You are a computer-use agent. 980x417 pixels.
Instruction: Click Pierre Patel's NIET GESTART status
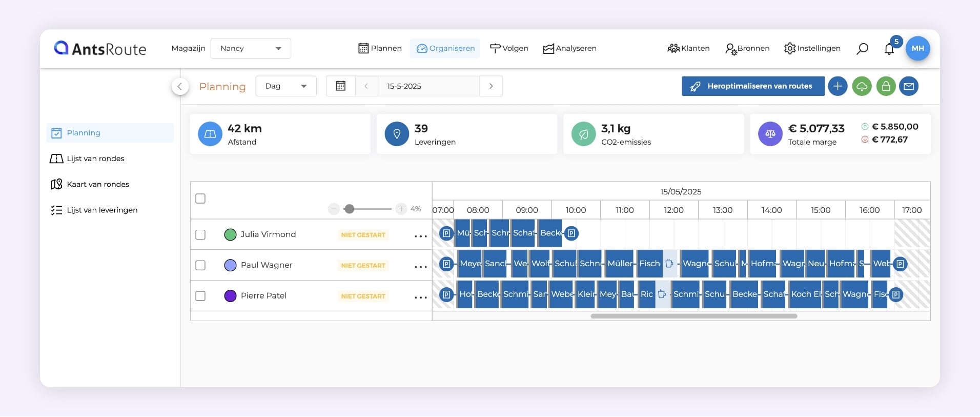(x=363, y=296)
